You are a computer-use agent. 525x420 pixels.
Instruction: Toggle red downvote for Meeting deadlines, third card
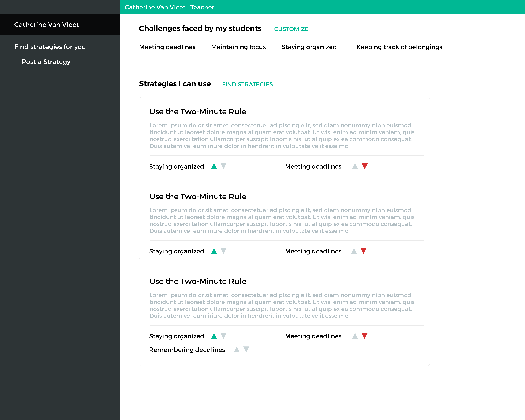click(365, 336)
